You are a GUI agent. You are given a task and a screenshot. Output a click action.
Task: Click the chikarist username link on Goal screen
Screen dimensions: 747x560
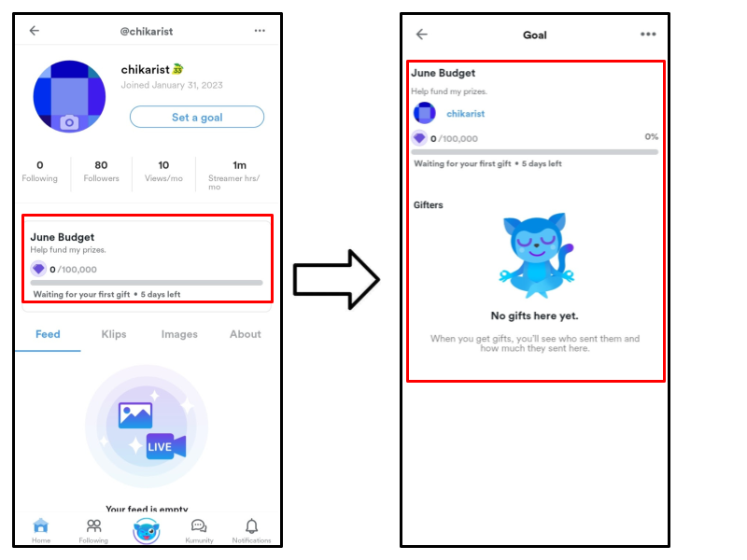coord(465,114)
